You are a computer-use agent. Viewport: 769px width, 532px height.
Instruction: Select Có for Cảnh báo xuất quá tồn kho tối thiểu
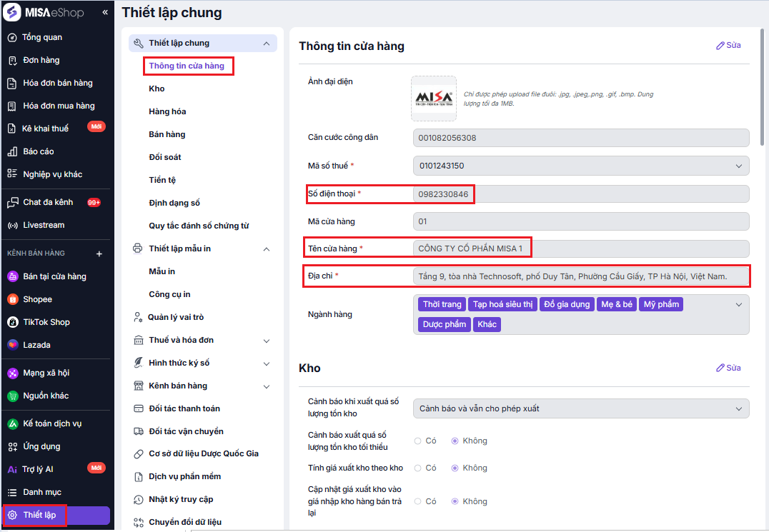(418, 441)
